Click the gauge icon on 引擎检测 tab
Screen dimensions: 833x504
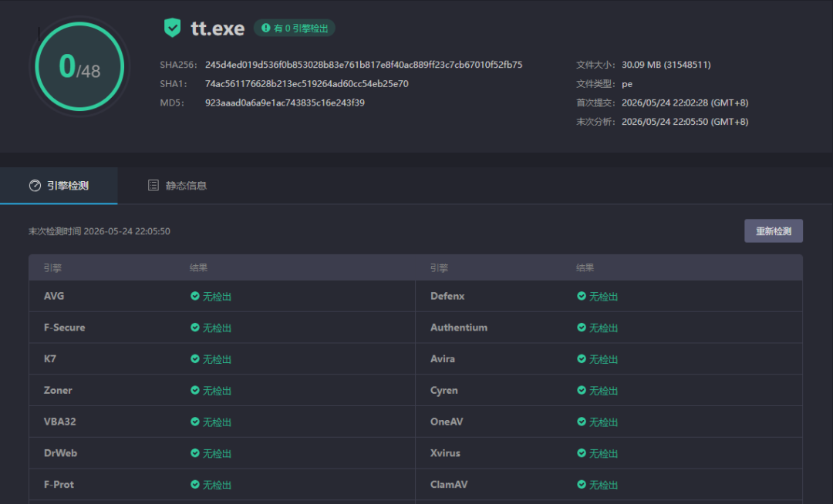[x=35, y=186]
